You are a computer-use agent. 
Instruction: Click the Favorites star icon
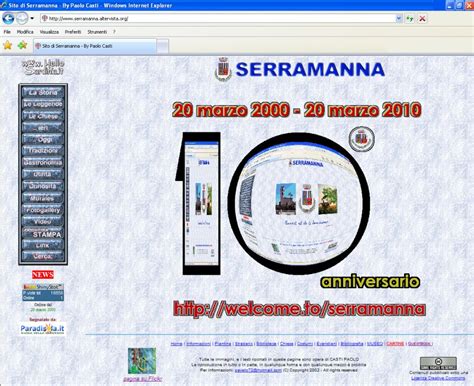point(7,45)
